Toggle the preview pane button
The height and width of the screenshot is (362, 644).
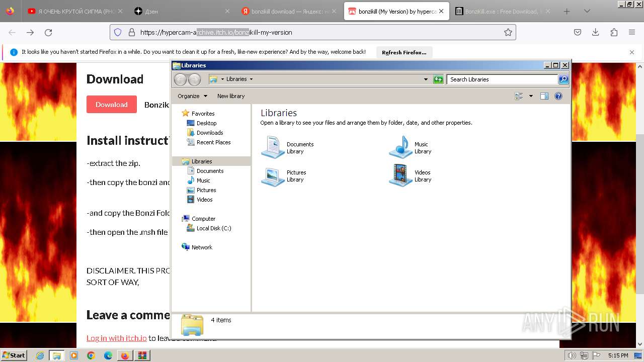pyautogui.click(x=544, y=96)
